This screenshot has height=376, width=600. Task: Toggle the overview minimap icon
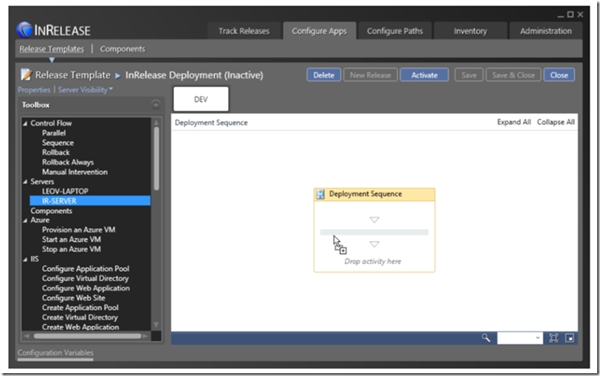pos(569,338)
